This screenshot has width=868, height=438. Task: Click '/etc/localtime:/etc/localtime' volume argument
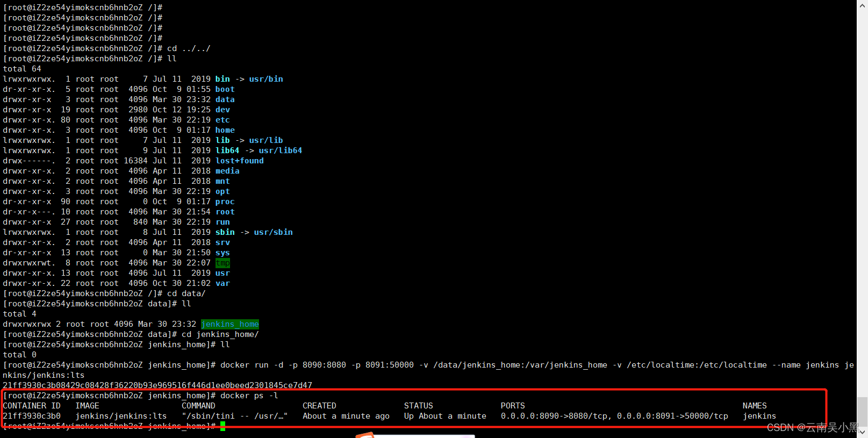coord(697,365)
